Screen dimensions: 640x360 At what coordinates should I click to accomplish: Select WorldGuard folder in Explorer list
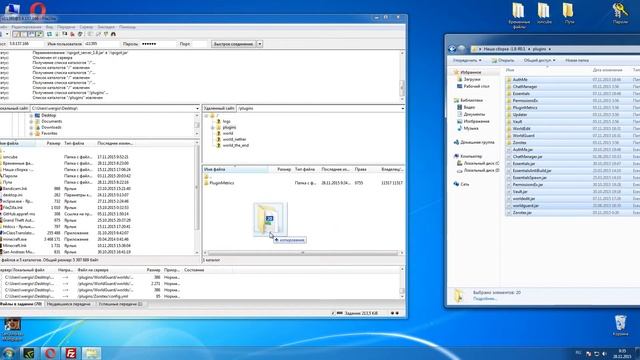click(523, 136)
